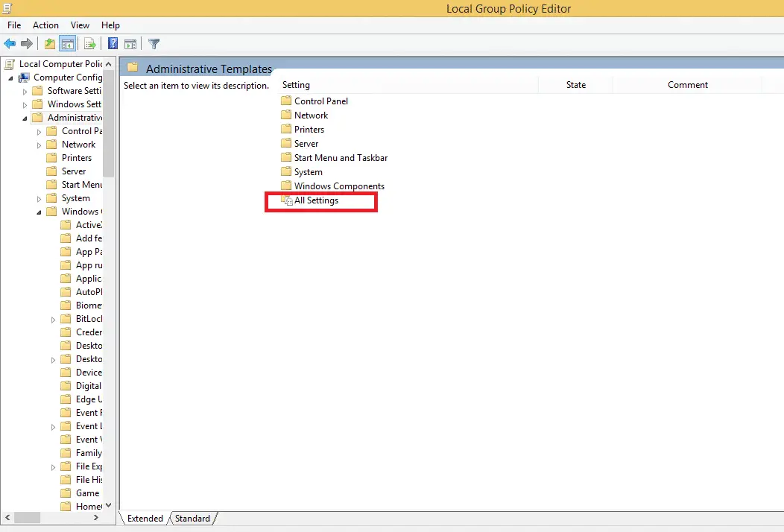Toggle the Show/Hide Console Tree toolbar icon
Viewport: 784px width, 532px height.
coord(68,44)
